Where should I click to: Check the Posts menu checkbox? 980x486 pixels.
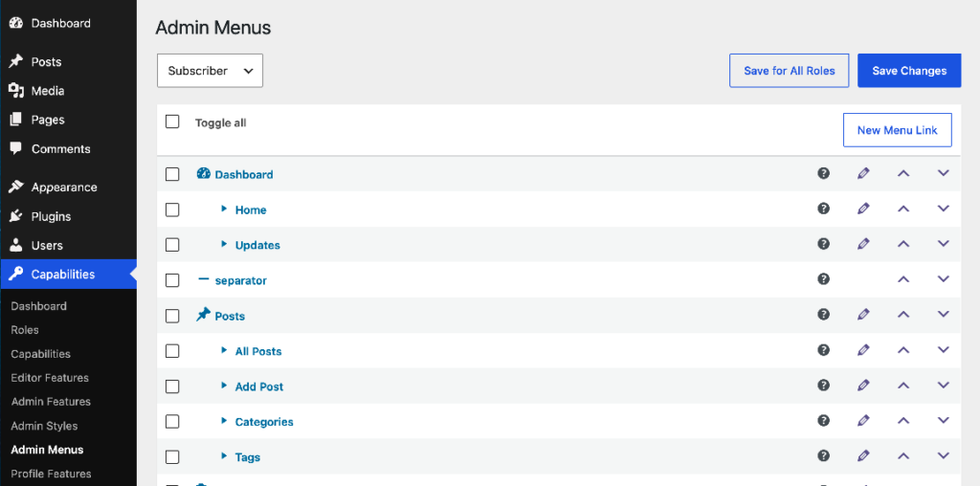172,316
